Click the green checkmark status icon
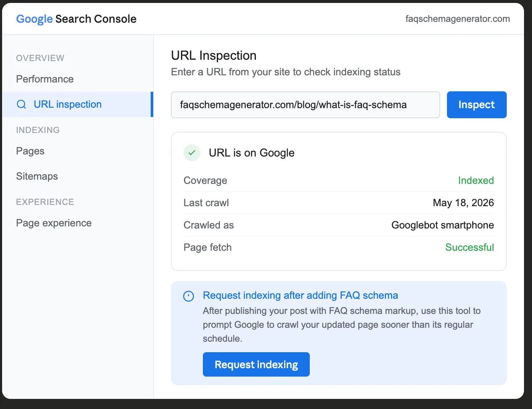 [192, 153]
